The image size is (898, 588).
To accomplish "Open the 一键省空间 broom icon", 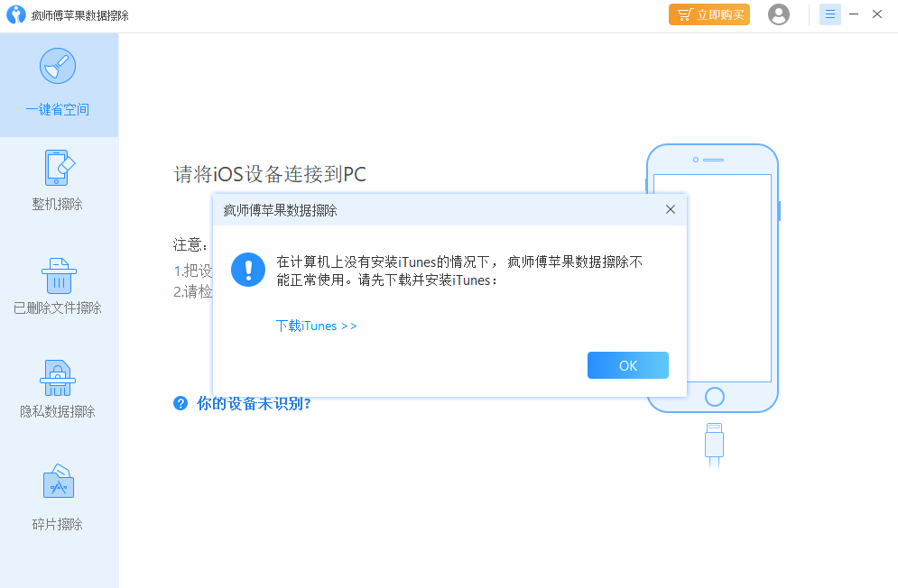I will point(58,66).
